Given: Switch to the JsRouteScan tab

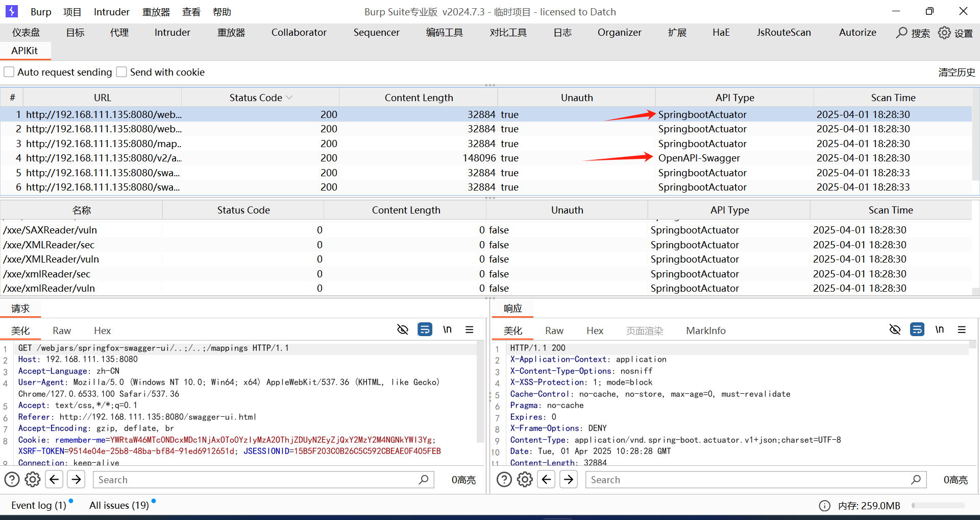Looking at the screenshot, I should coord(783,32).
